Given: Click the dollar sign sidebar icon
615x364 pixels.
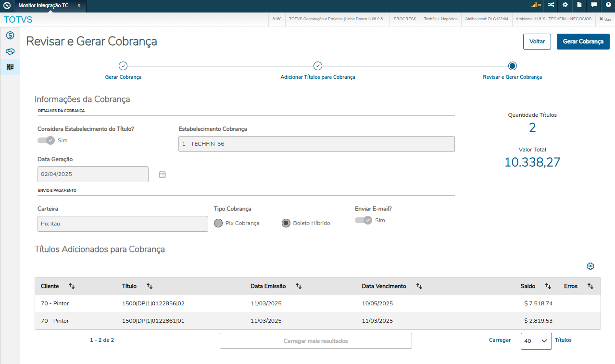Looking at the screenshot, I should click(x=10, y=36).
